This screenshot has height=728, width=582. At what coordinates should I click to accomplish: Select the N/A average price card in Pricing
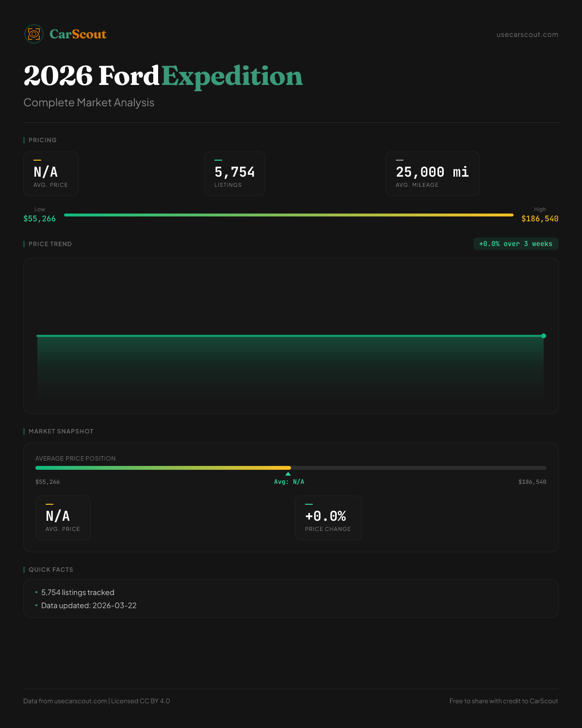coord(51,174)
